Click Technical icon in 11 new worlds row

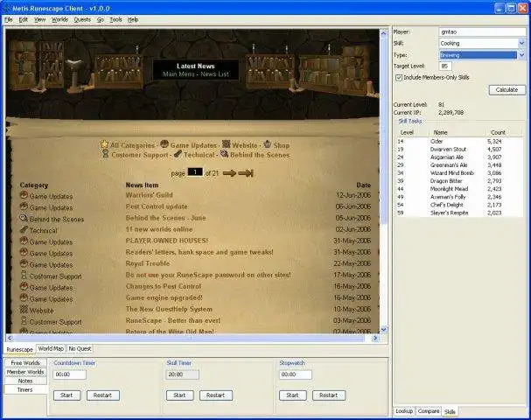[24, 229]
